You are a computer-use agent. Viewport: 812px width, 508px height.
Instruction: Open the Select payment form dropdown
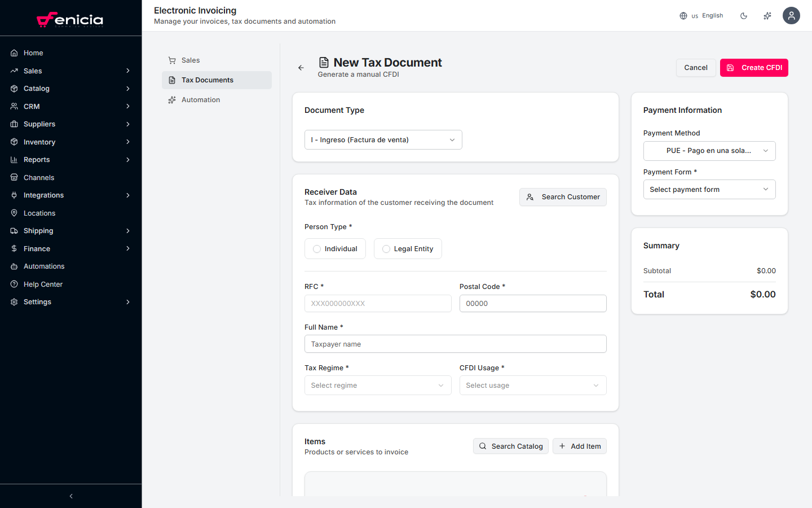pos(709,189)
